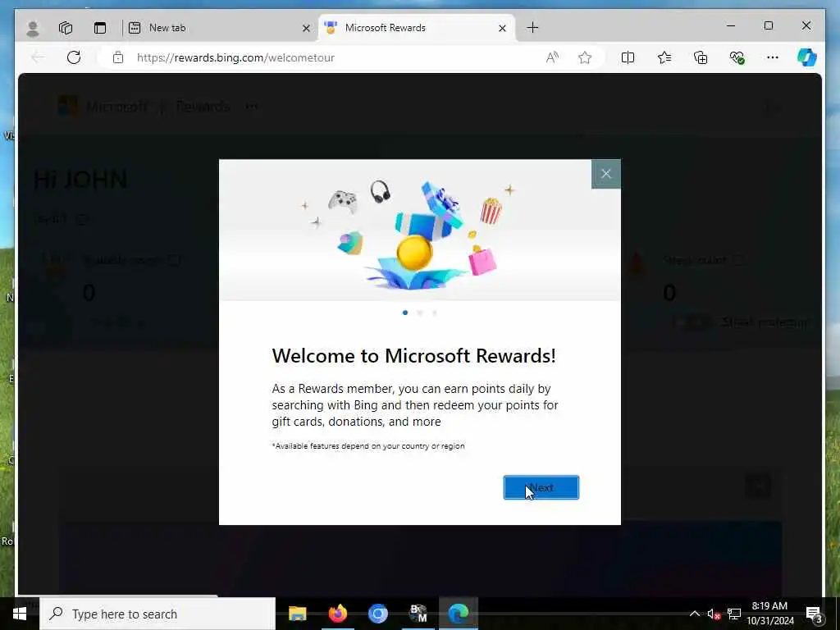Open a new browser tab with plus
Viewport: 840px width, 630px height.
pos(532,28)
